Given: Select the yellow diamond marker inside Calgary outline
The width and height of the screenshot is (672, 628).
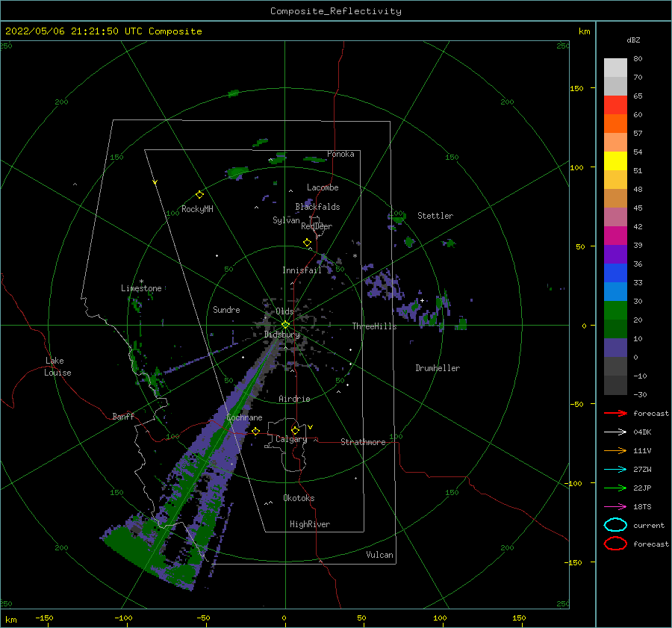Looking at the screenshot, I should [x=295, y=430].
